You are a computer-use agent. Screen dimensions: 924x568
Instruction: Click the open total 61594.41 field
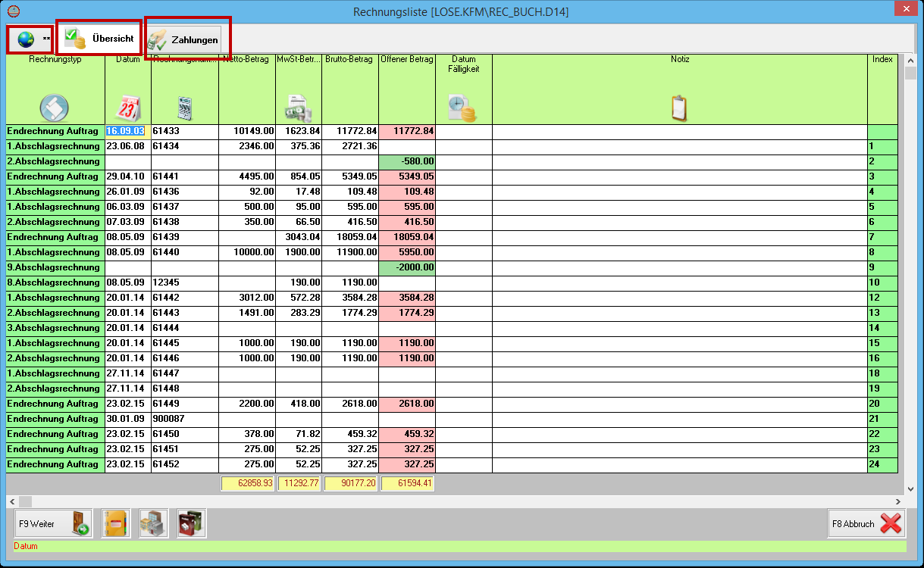point(408,483)
